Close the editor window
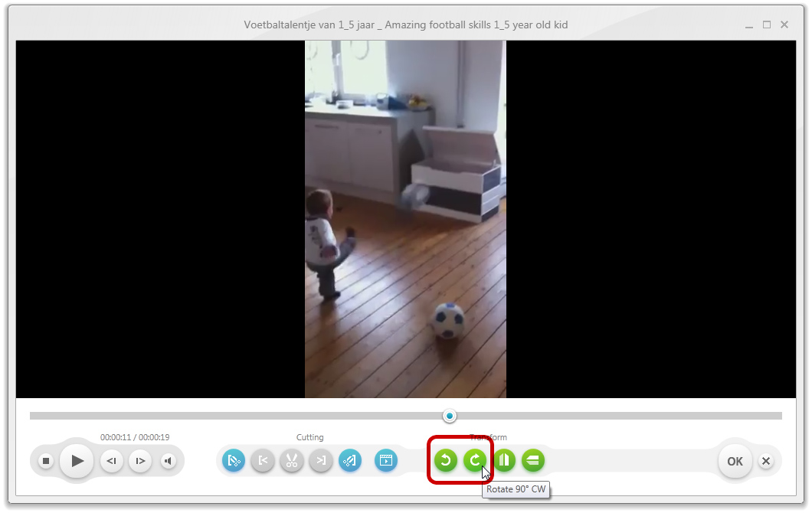 point(784,25)
